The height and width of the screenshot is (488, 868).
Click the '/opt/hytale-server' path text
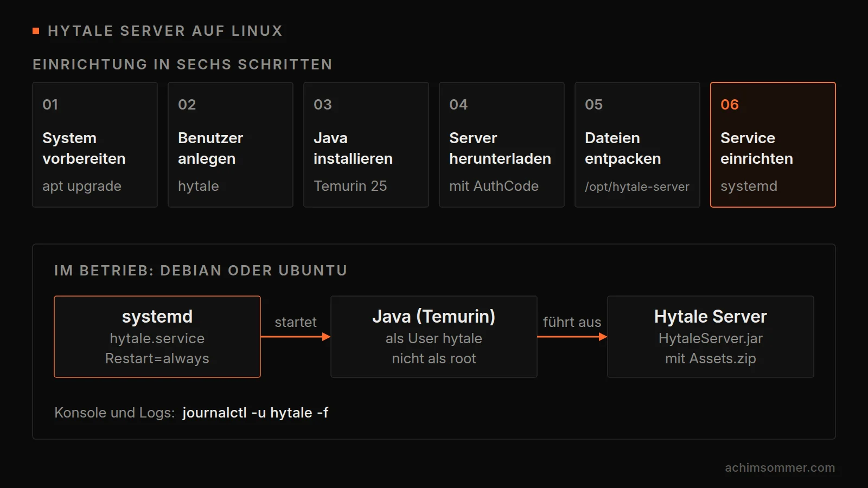click(637, 187)
